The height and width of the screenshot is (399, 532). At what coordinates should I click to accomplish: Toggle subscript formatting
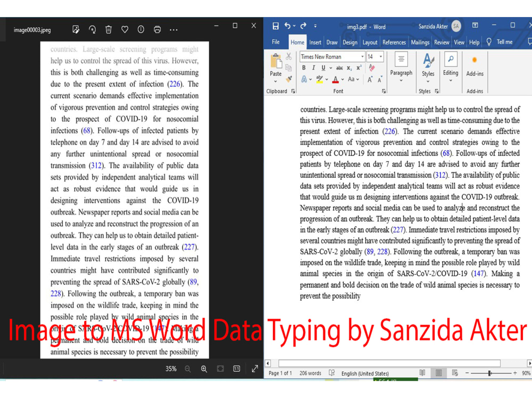coord(349,68)
